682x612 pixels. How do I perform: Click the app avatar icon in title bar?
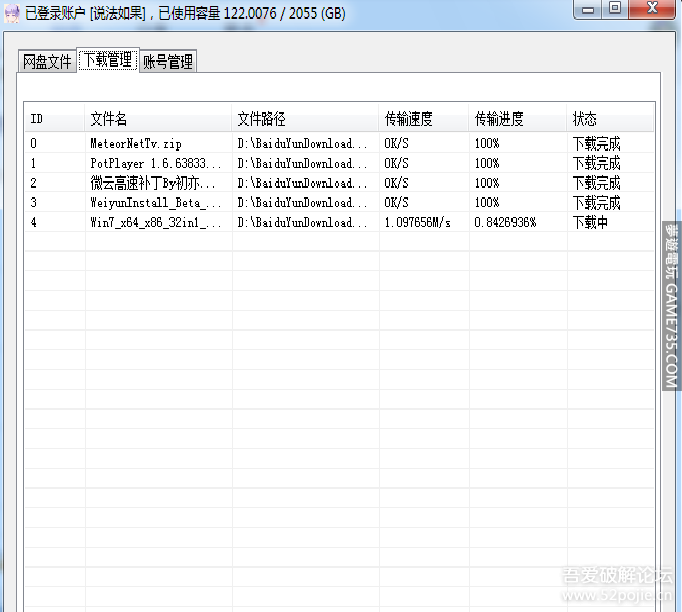pos(11,13)
